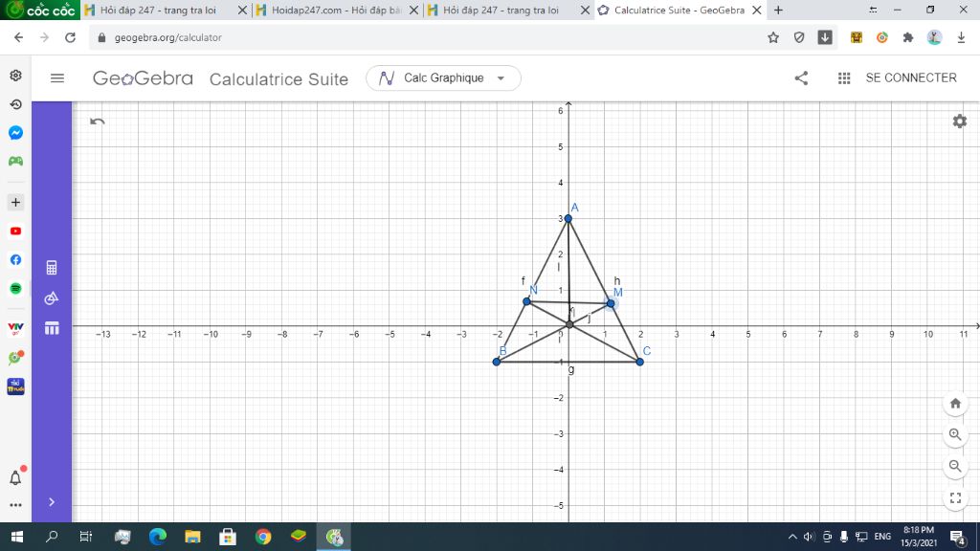This screenshot has width=980, height=551.
Task: Open browser history in sidebar
Action: [15, 104]
